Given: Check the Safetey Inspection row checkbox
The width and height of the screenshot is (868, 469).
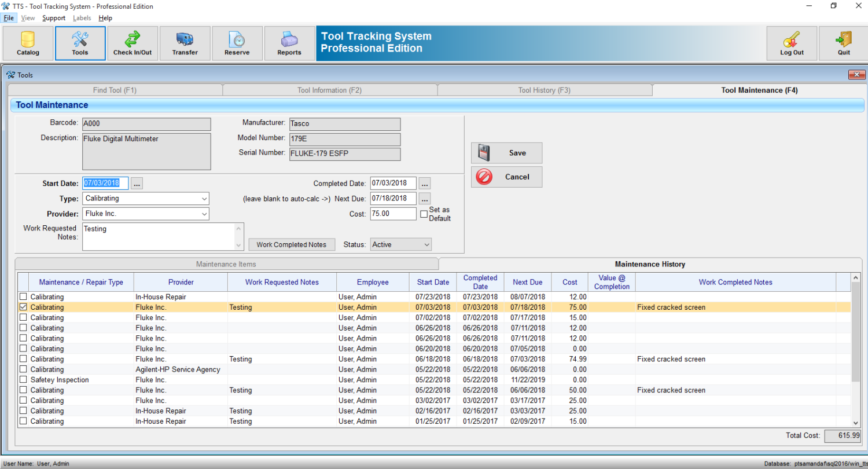Looking at the screenshot, I should click(23, 379).
